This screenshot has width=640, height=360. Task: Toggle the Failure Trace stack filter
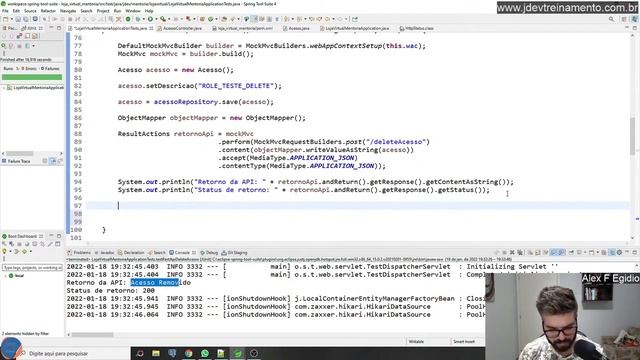pyautogui.click(x=53, y=161)
